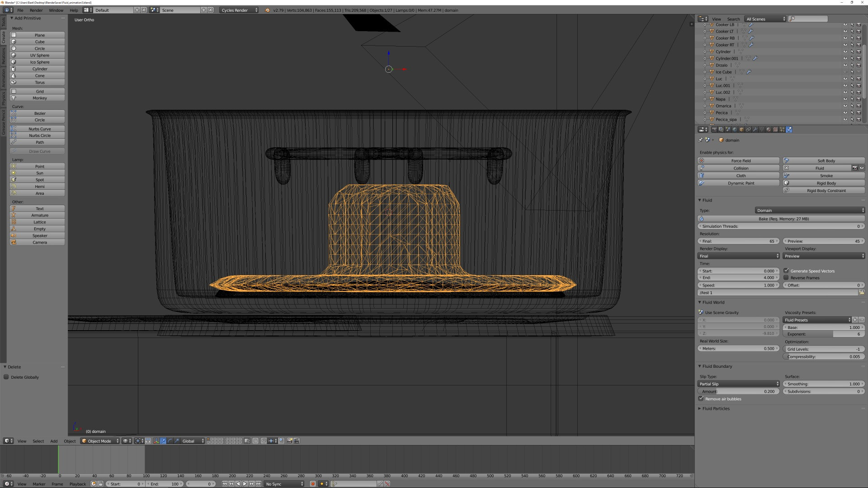Click the proportional editing circle icon
Screen dimensions: 868x488
pyautogui.click(x=255, y=441)
